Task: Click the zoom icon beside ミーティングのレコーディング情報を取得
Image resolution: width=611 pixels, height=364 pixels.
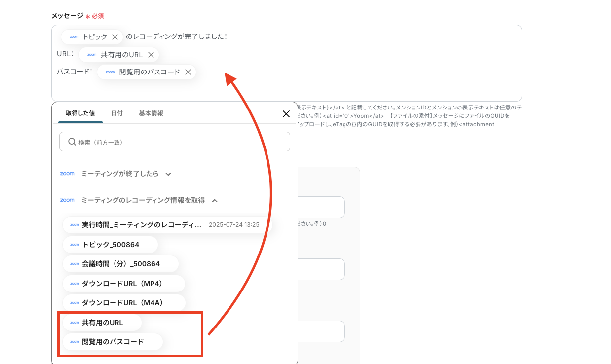Action: pyautogui.click(x=67, y=200)
